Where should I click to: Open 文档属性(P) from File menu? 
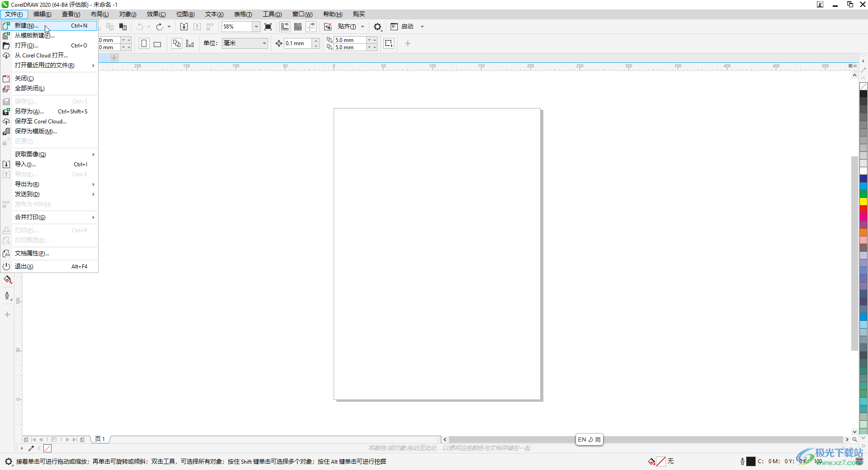[x=49, y=253]
